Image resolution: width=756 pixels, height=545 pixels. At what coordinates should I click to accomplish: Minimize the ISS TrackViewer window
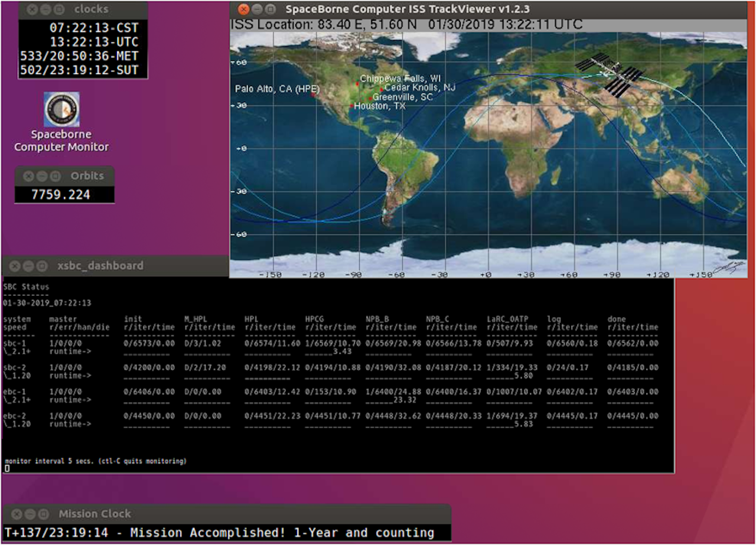pos(256,9)
